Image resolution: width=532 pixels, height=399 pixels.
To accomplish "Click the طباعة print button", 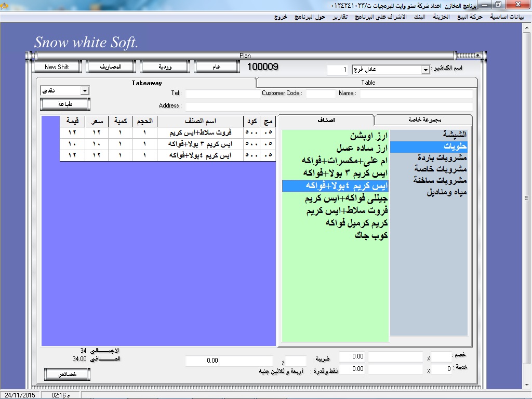I will (65, 104).
